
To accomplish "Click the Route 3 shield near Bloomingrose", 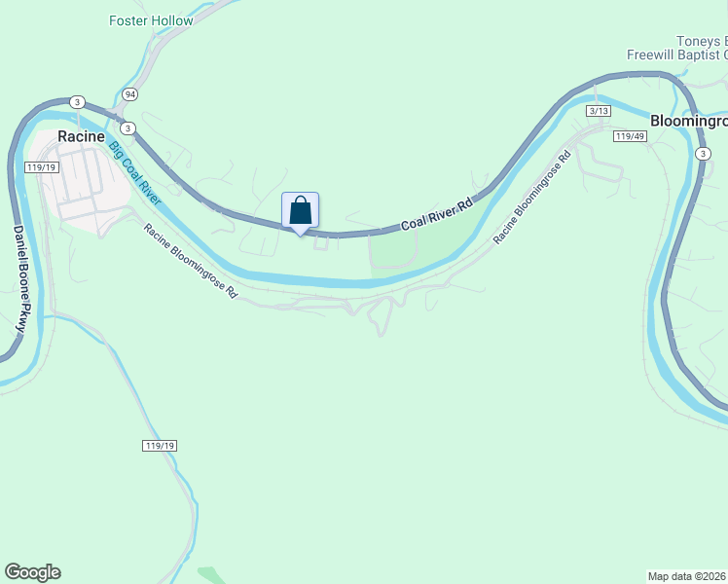I will click(x=703, y=154).
